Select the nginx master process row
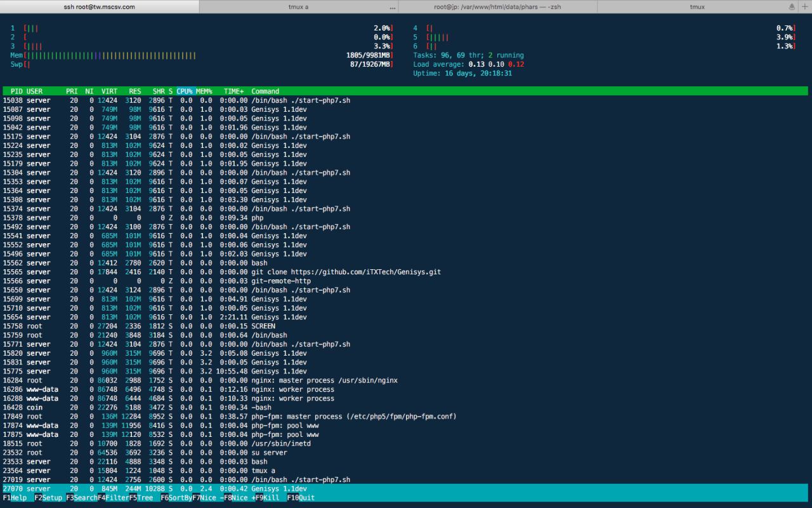The height and width of the screenshot is (508, 812). (324, 380)
